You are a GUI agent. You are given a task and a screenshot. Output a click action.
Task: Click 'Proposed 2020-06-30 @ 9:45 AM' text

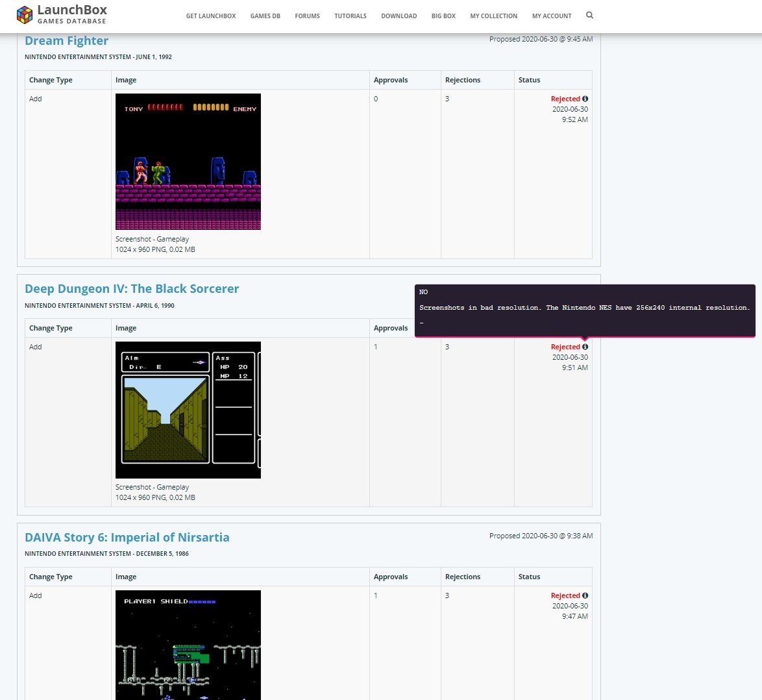(541, 39)
